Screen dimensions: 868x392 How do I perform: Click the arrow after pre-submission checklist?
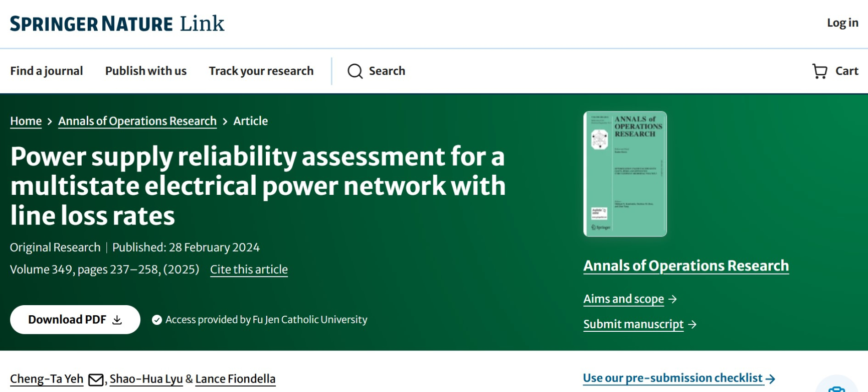771,378
